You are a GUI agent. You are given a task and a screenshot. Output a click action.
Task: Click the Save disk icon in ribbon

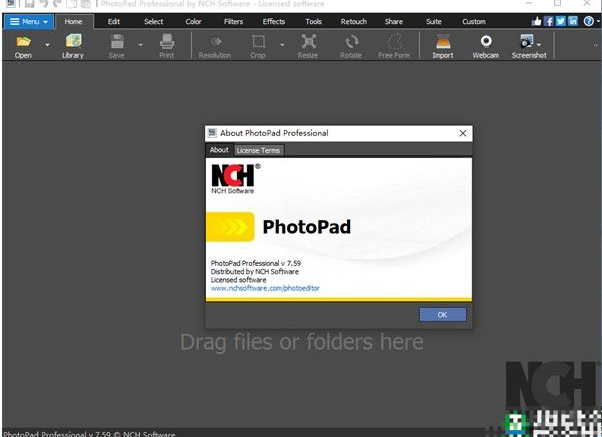click(x=117, y=46)
